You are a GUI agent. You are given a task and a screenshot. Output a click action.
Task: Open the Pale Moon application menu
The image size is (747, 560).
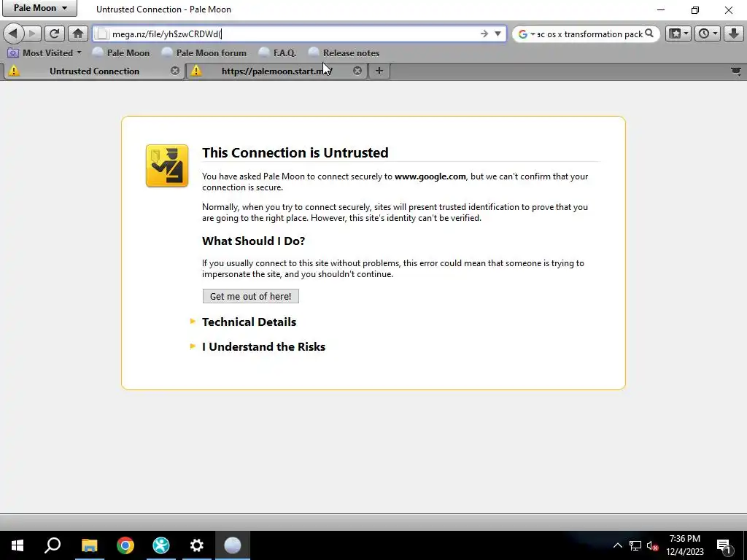coord(40,8)
